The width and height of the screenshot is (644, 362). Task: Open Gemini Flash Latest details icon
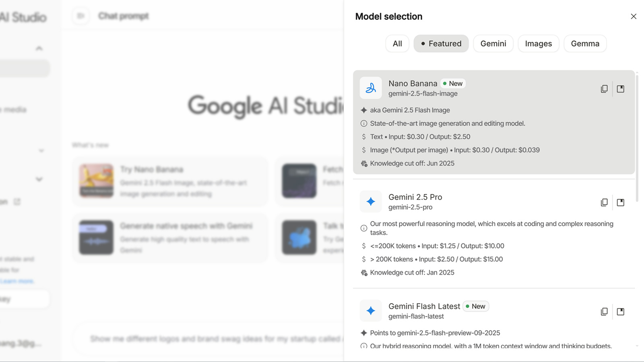pos(621,312)
